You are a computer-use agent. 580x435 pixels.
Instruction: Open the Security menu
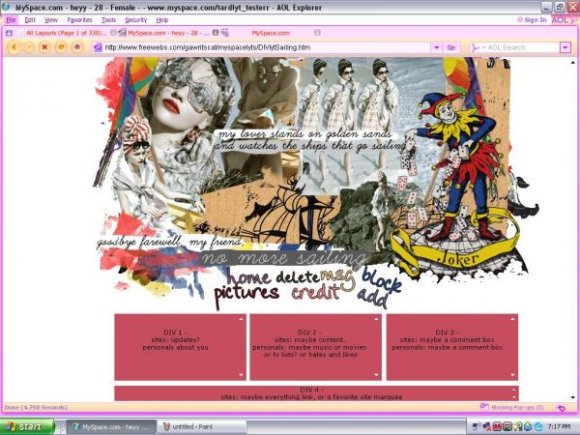pos(136,20)
